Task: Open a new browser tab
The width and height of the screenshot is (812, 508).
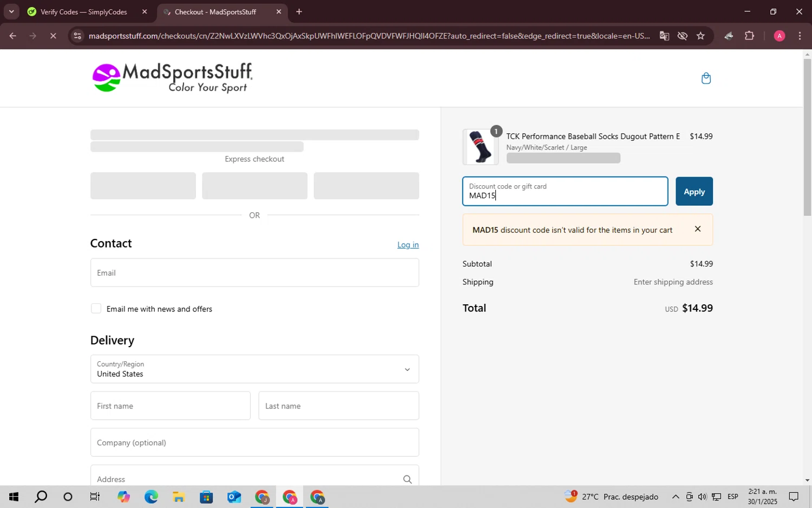Action: pos(299,12)
